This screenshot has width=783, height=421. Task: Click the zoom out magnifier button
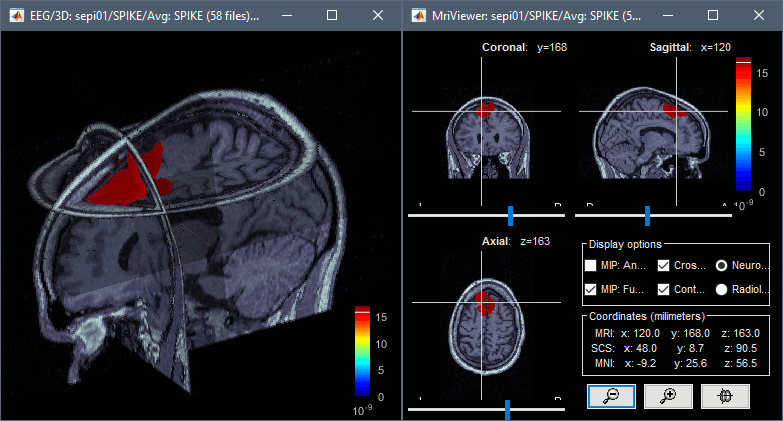pyautogui.click(x=610, y=396)
